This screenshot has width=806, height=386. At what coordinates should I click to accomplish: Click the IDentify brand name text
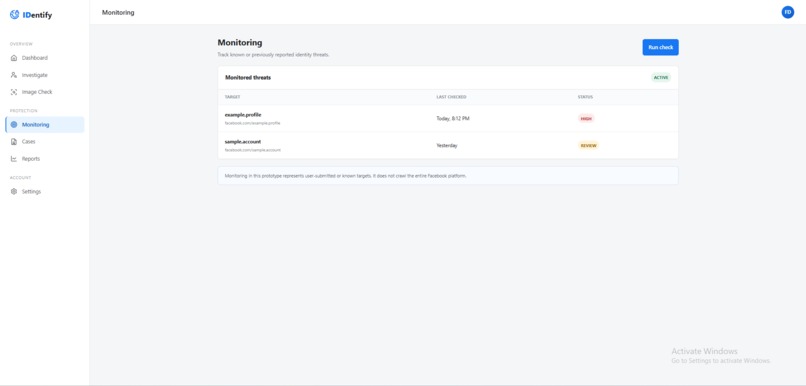coord(37,15)
